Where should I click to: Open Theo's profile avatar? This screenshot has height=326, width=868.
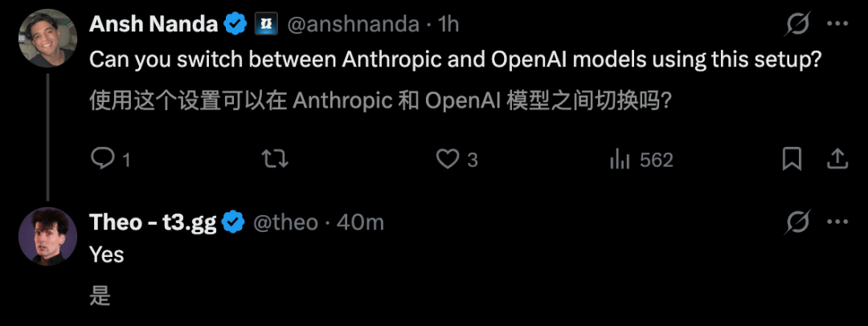(x=47, y=236)
